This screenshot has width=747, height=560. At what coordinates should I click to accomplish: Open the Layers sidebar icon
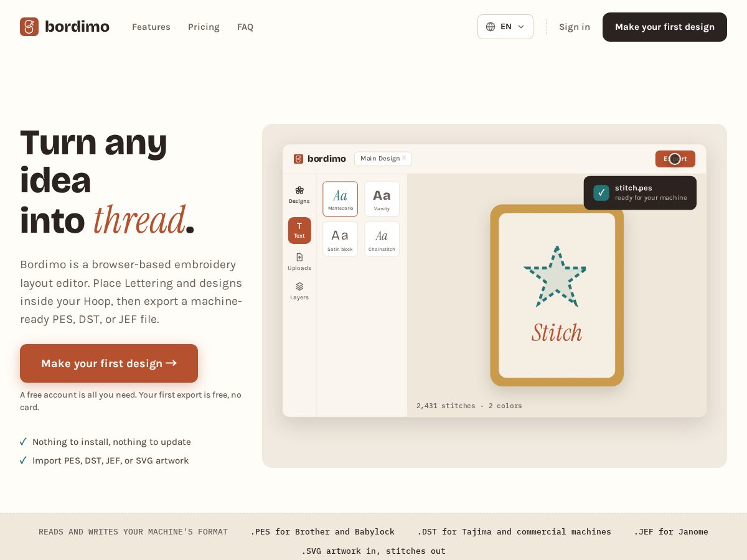pos(299,291)
